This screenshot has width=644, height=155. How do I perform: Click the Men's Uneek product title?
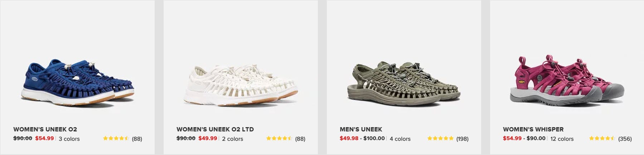tap(361, 129)
